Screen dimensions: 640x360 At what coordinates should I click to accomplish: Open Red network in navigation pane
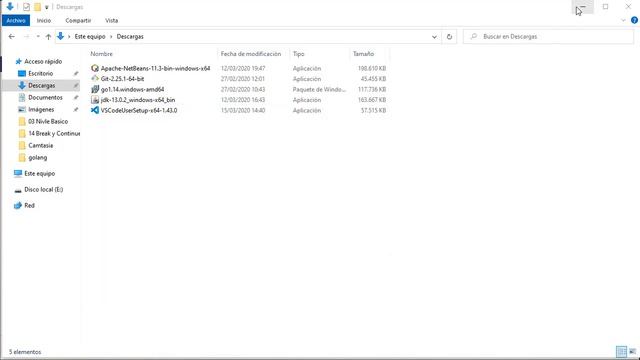point(29,206)
